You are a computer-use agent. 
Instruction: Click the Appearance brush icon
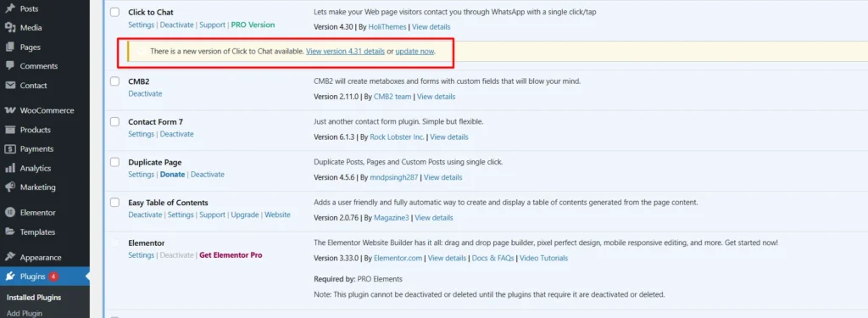(10, 257)
